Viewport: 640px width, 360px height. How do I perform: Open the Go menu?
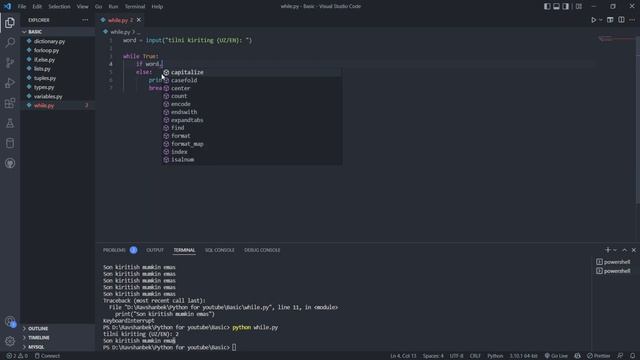coord(98,7)
